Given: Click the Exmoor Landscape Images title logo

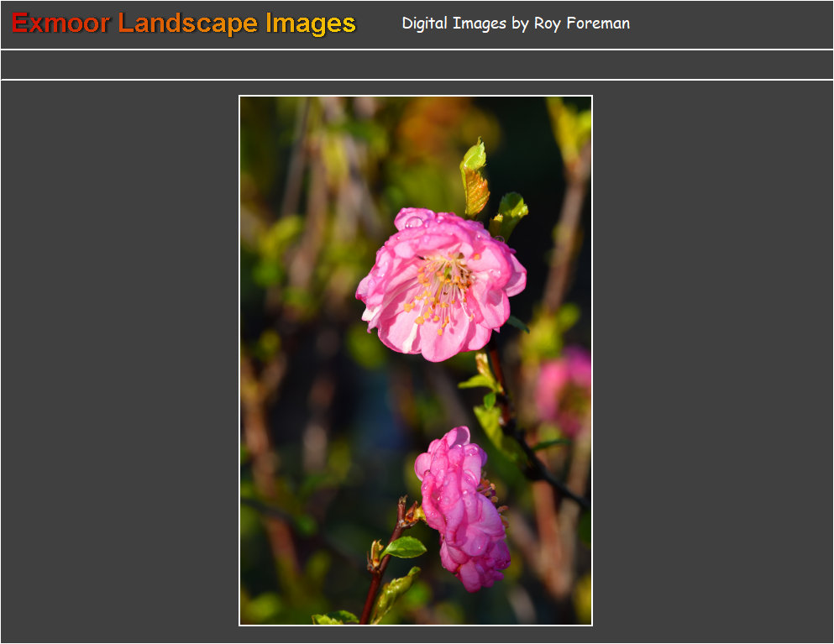Looking at the screenshot, I should coord(183,24).
